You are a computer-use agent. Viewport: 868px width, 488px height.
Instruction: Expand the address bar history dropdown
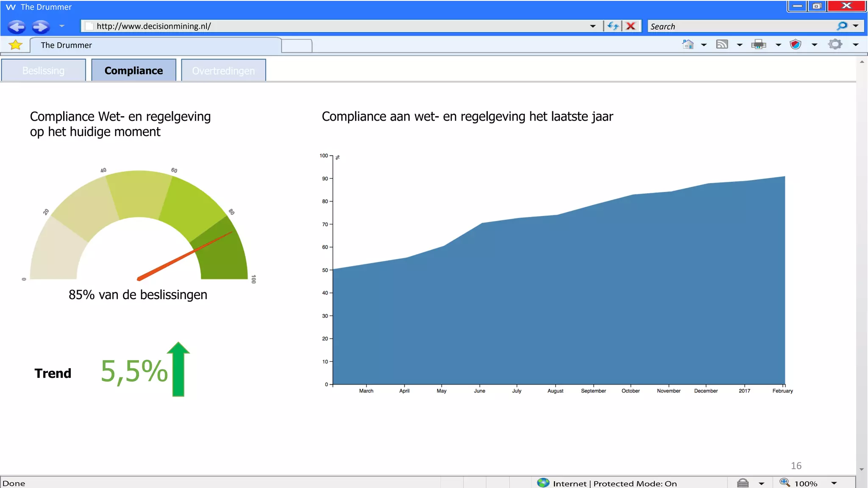point(593,26)
